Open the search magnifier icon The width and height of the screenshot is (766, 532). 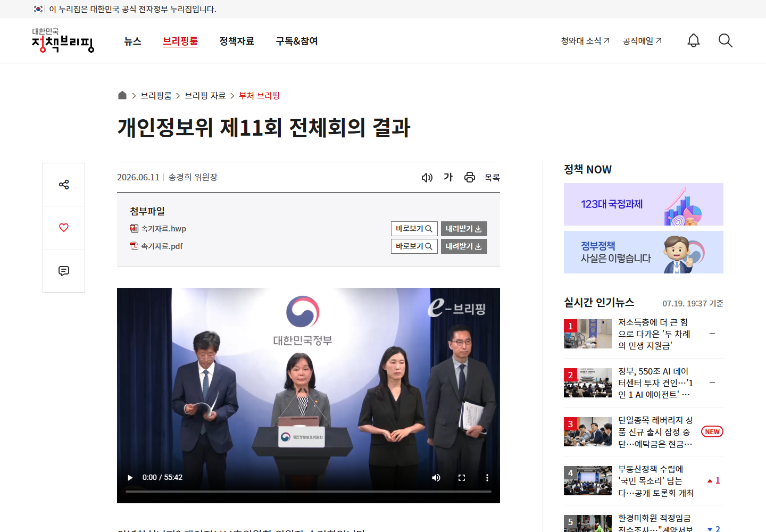[x=726, y=40]
